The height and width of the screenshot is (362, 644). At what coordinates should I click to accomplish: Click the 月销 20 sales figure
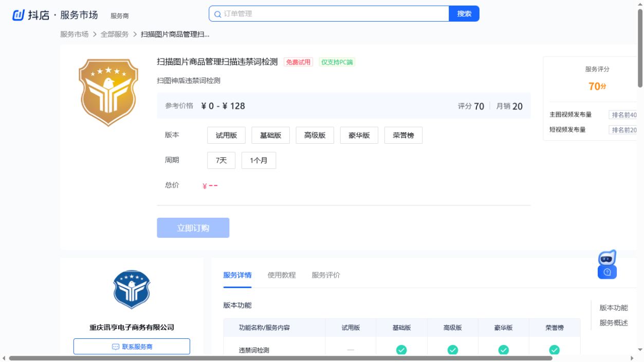(x=509, y=106)
